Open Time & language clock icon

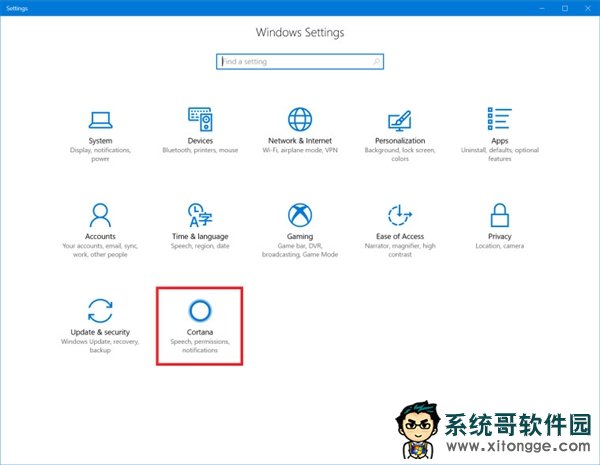[x=200, y=215]
